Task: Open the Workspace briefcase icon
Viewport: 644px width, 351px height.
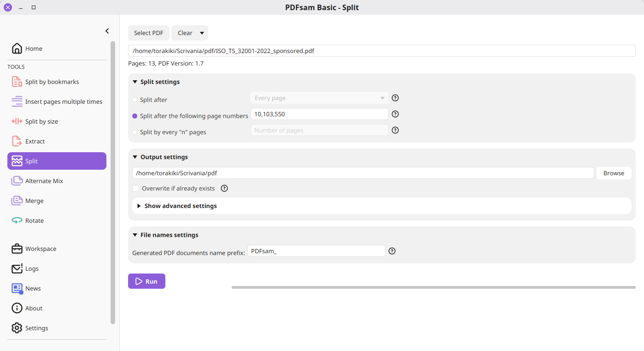Action: click(x=17, y=249)
